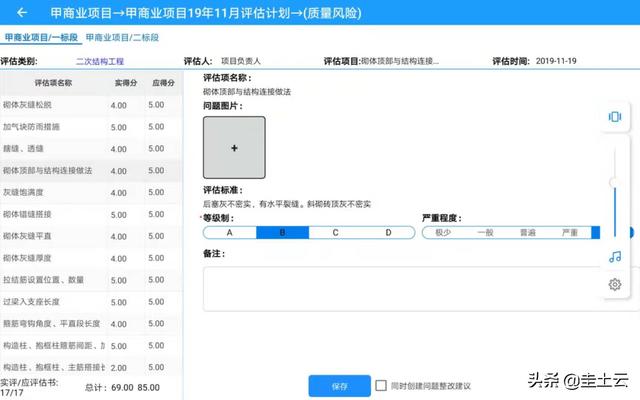
Task: Select grade D option
Action: 388,232
